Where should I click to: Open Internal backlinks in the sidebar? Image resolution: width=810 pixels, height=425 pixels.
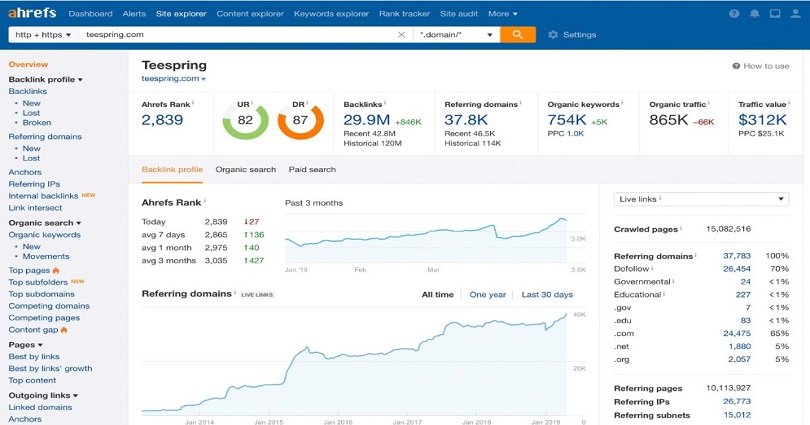coord(43,196)
